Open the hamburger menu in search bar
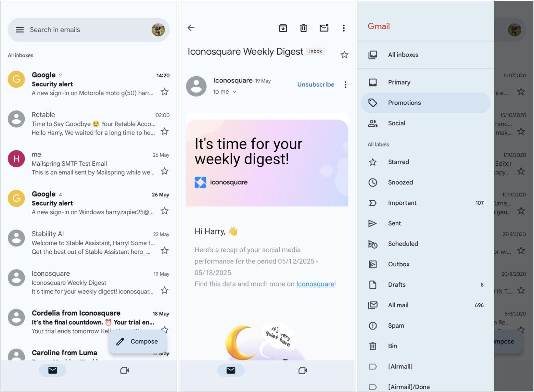 point(20,30)
